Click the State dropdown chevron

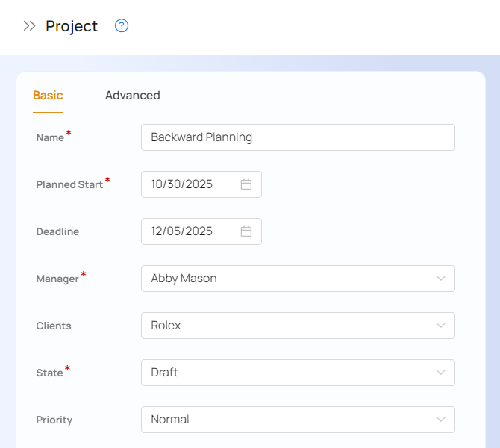(440, 373)
